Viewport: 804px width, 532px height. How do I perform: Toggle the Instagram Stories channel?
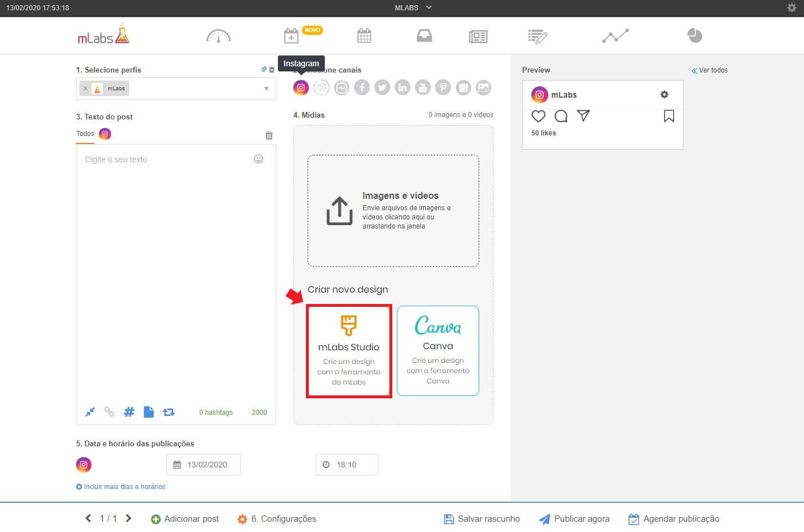point(321,87)
